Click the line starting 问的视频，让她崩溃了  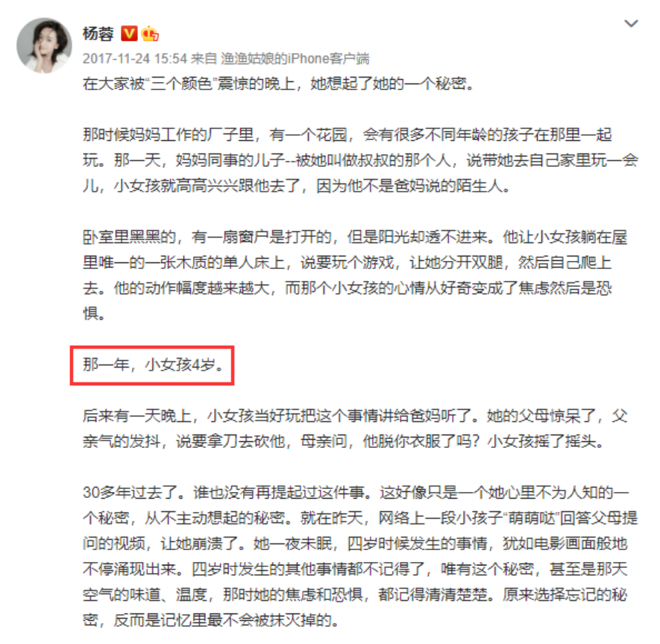pos(355,543)
